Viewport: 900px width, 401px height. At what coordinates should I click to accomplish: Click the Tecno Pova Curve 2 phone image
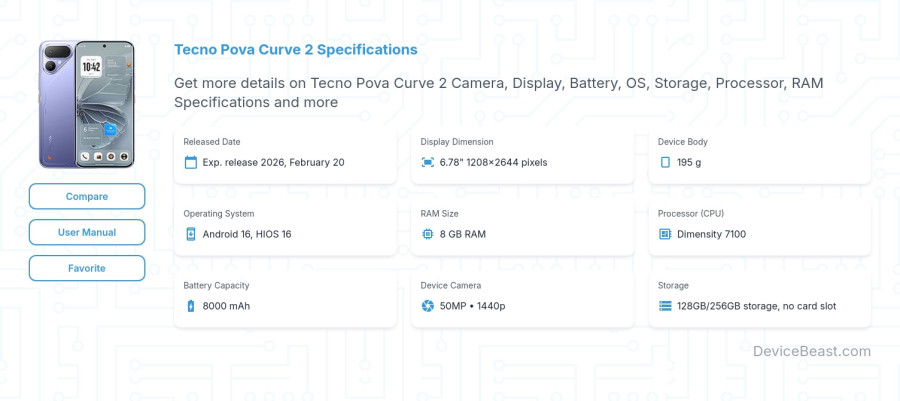point(87,104)
